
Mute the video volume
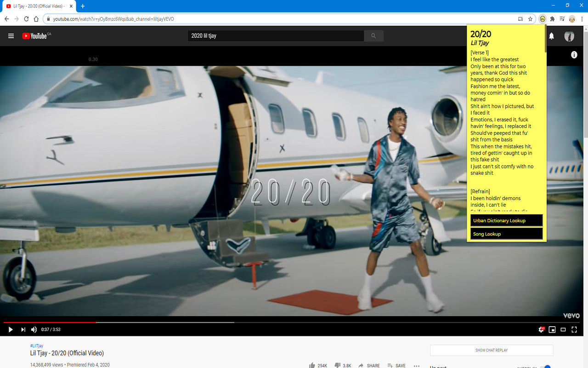pyautogui.click(x=34, y=329)
